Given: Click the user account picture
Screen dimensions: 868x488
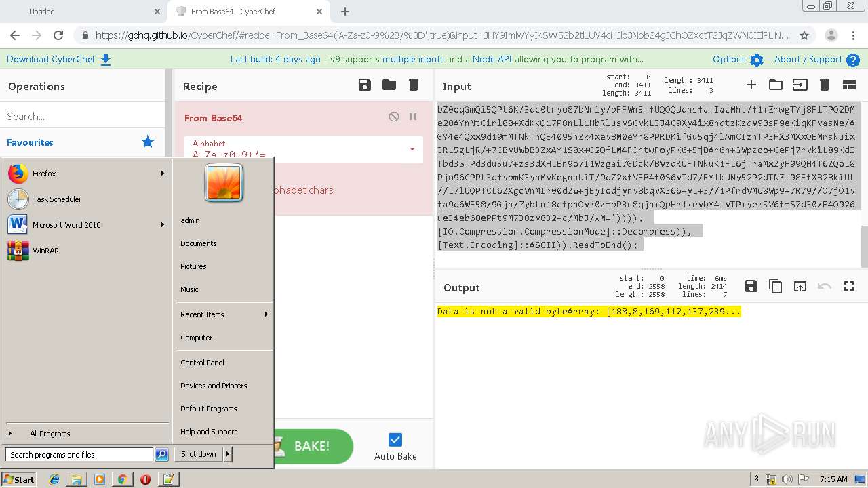Looking at the screenshot, I should tap(224, 182).
